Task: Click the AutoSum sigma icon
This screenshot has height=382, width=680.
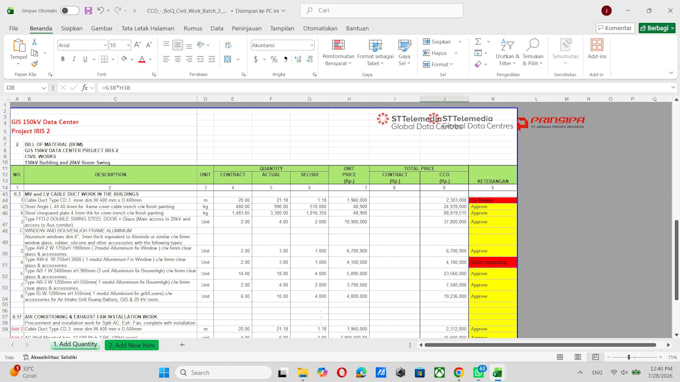Action: pyautogui.click(x=478, y=42)
